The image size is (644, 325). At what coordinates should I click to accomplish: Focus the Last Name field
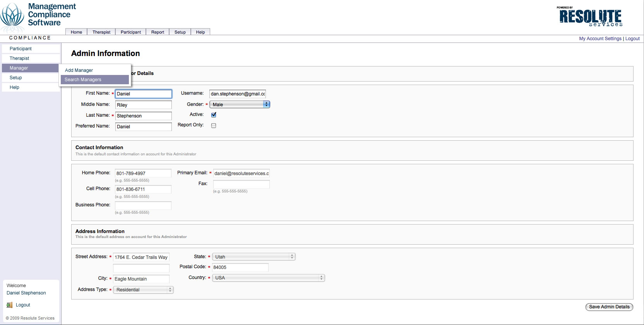coord(144,116)
